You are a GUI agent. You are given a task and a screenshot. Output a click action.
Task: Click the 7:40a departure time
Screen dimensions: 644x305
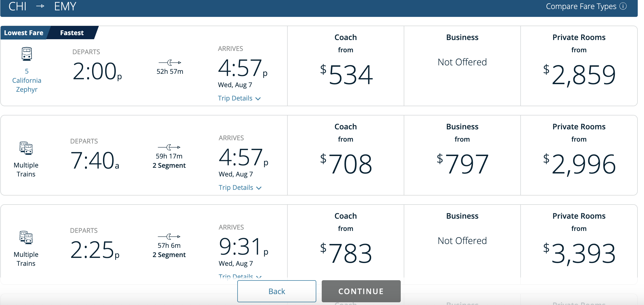(95, 161)
